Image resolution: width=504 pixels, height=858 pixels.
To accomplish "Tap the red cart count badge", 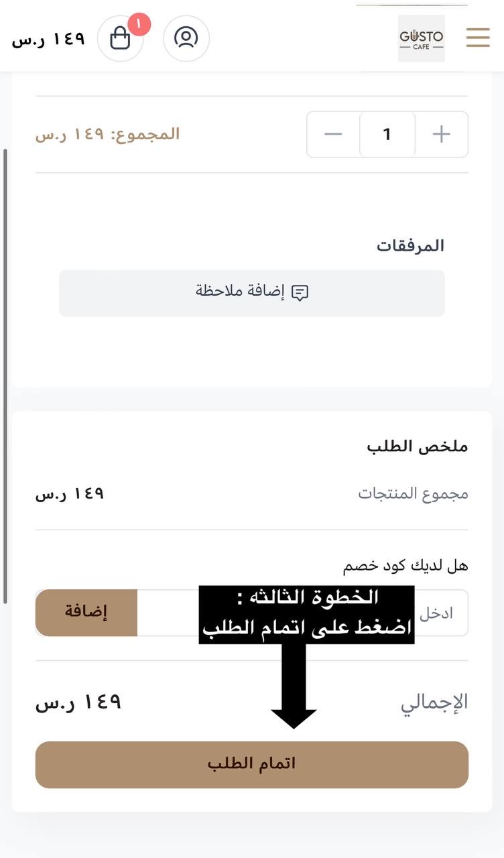I will click(139, 24).
